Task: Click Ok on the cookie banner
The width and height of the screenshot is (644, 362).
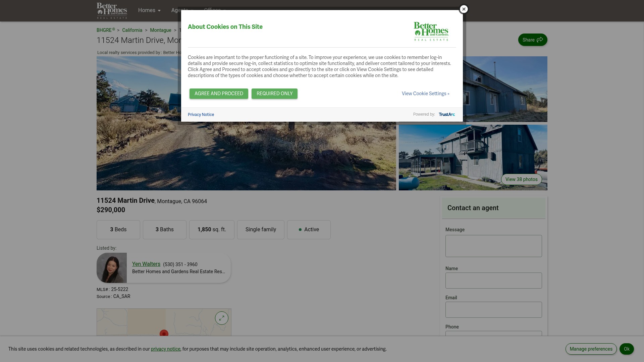Action: 627,349
